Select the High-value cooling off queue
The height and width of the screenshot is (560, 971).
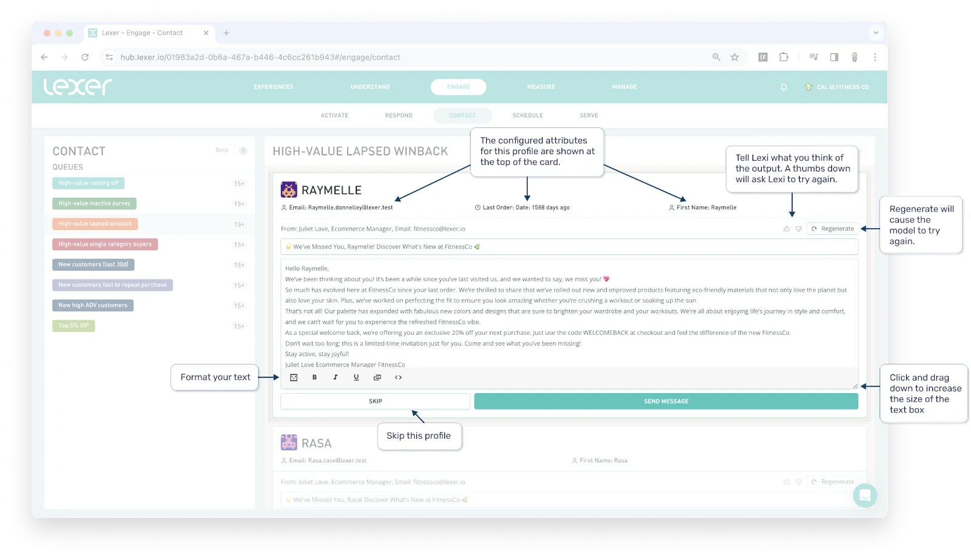[89, 183]
